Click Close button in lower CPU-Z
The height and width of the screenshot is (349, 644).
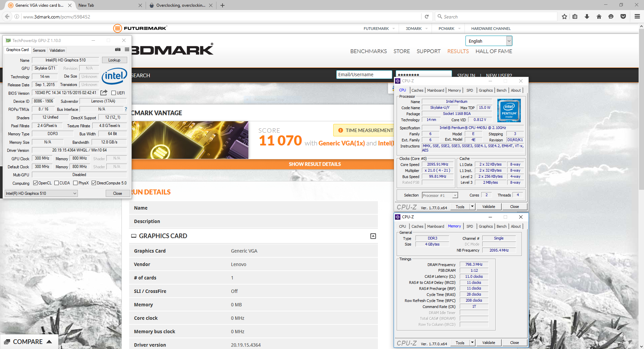point(514,343)
